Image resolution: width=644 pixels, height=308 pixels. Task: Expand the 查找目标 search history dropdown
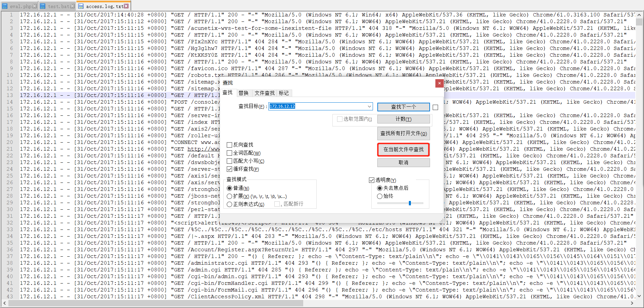[x=369, y=106]
